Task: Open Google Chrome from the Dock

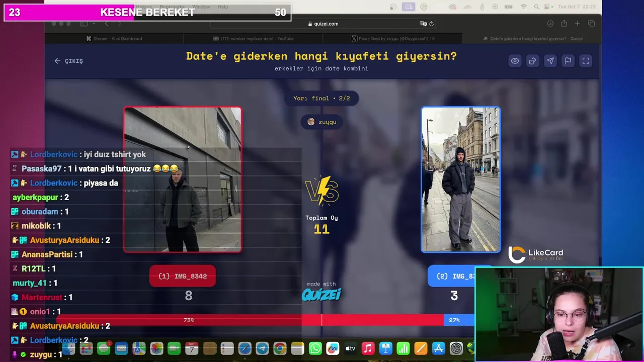Action: tap(280, 348)
